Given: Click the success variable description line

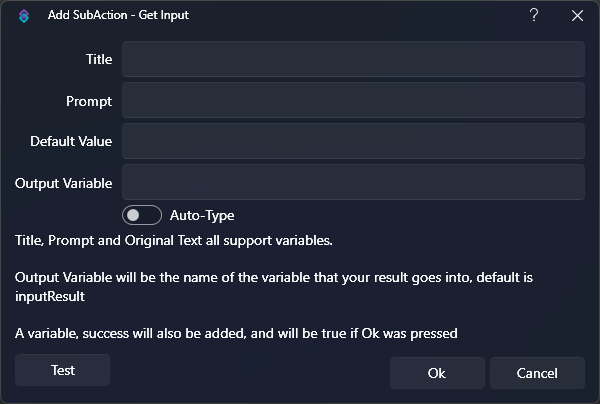Looking at the screenshot, I should 236,333.
